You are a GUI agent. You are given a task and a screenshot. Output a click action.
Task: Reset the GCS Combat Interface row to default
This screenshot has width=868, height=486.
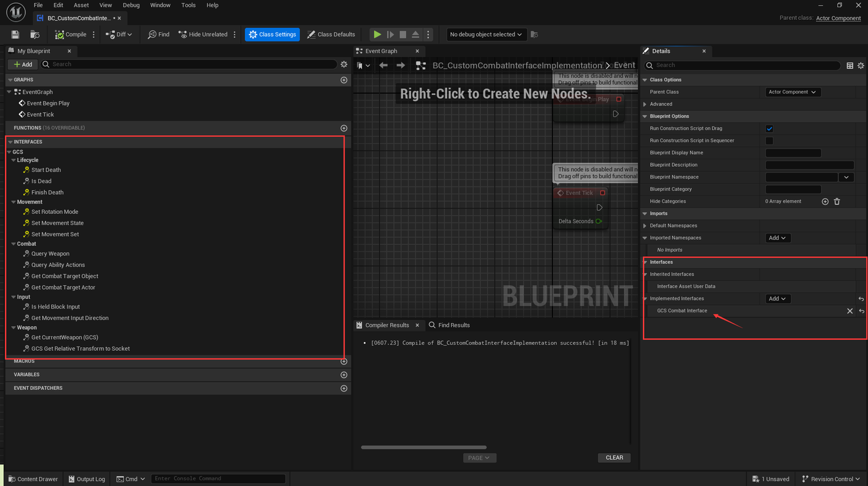click(x=861, y=311)
